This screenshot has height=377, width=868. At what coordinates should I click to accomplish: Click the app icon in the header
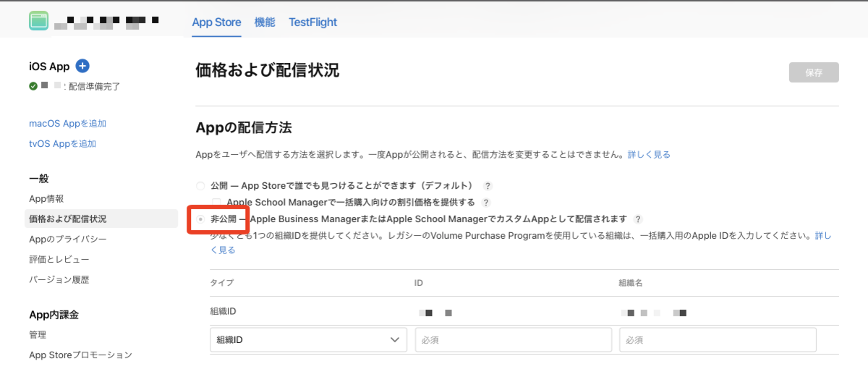(39, 21)
